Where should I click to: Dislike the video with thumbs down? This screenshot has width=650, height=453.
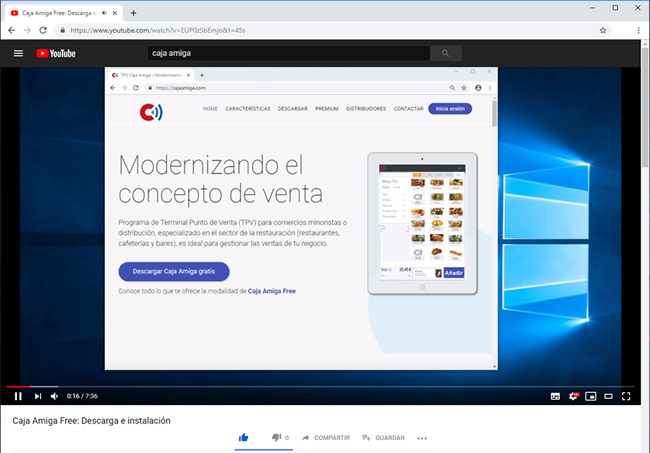coord(276,438)
